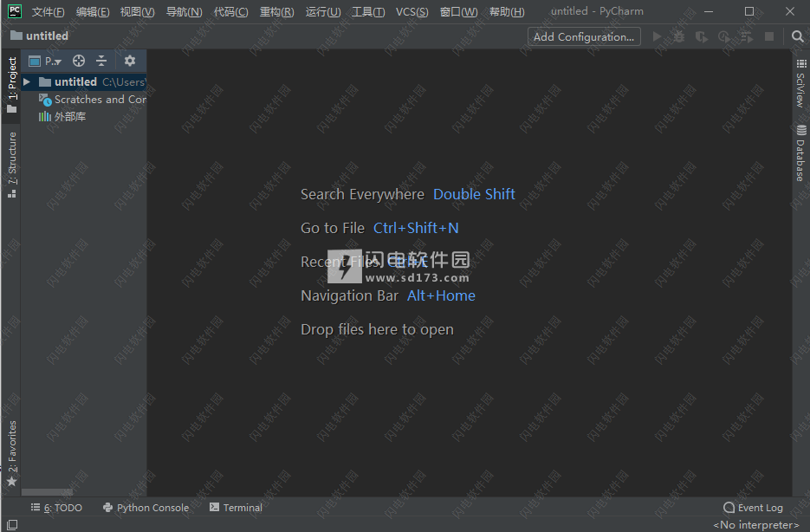Open the Python Console tab
Viewport: 810px width, 532px height.
point(146,508)
